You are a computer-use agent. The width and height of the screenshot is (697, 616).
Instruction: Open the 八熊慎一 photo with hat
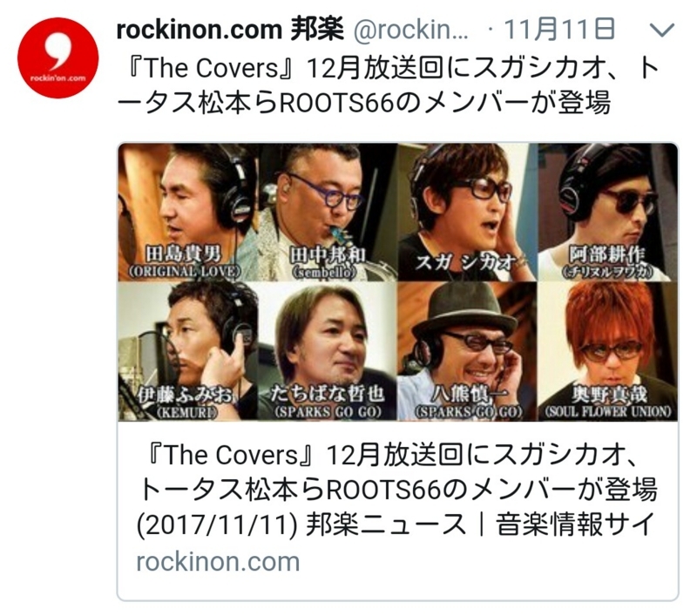(468, 350)
